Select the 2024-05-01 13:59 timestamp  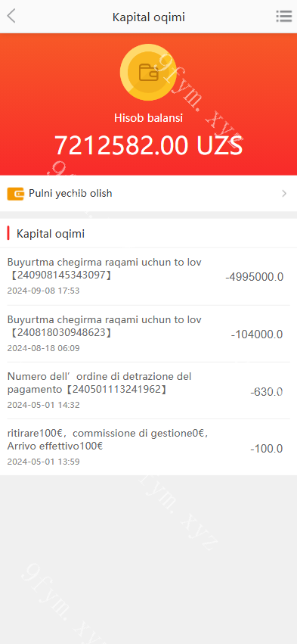tap(44, 462)
